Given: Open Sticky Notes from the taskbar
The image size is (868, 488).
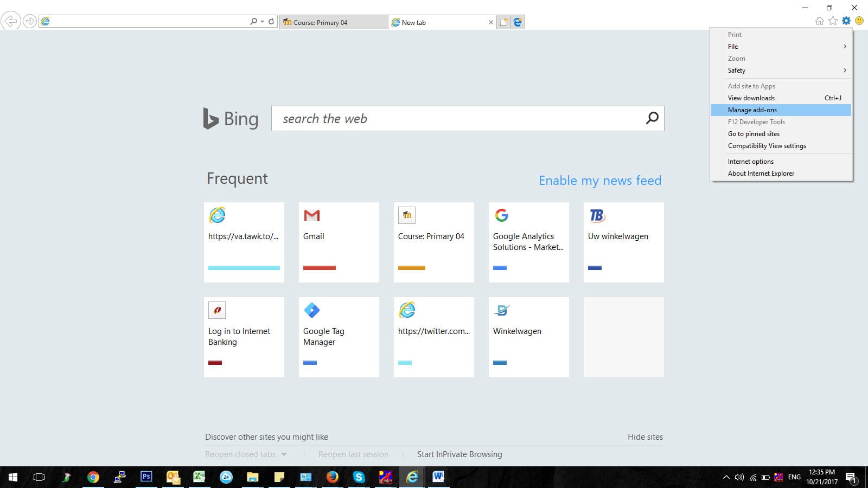Looking at the screenshot, I should click(279, 477).
